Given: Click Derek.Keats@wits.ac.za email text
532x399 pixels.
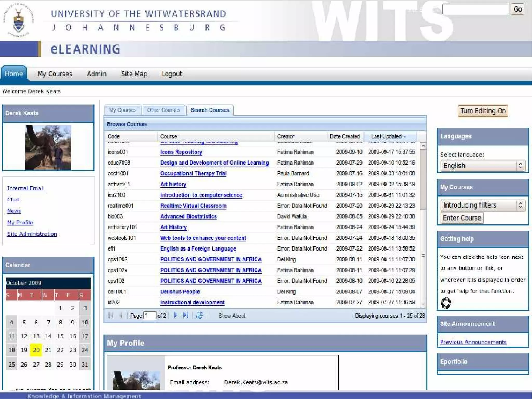Looking at the screenshot, I should [256, 382].
